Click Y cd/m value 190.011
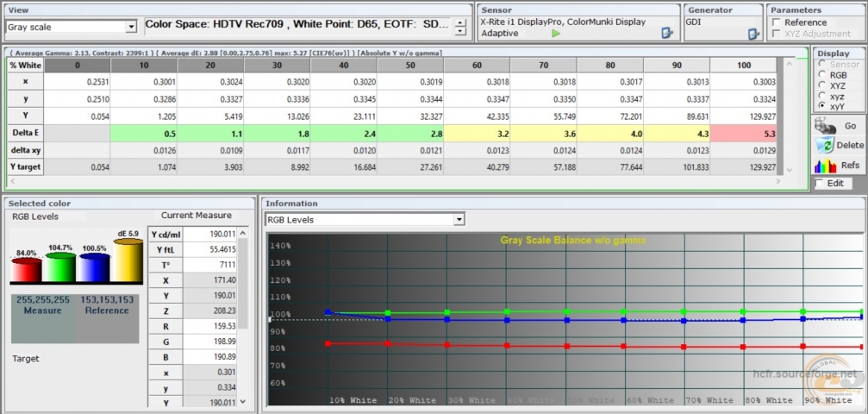This screenshot has height=414, width=868. 210,234
